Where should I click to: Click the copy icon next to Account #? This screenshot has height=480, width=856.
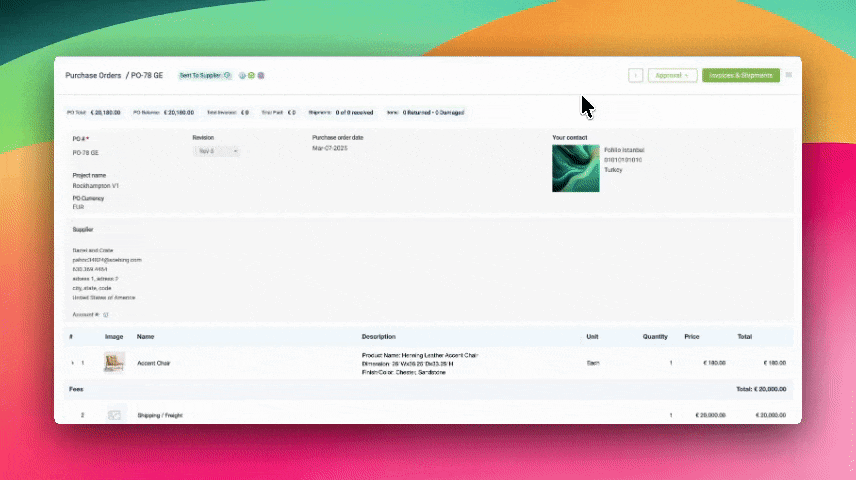[x=106, y=315]
